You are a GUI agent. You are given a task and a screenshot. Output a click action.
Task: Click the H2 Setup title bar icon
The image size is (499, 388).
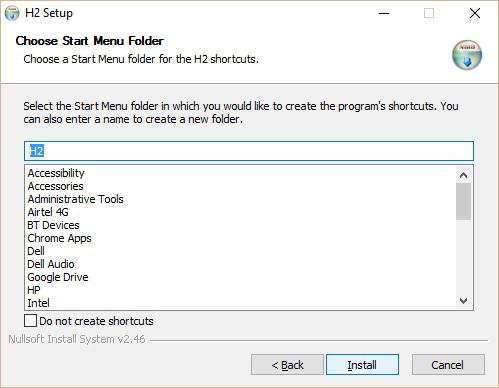[12, 13]
